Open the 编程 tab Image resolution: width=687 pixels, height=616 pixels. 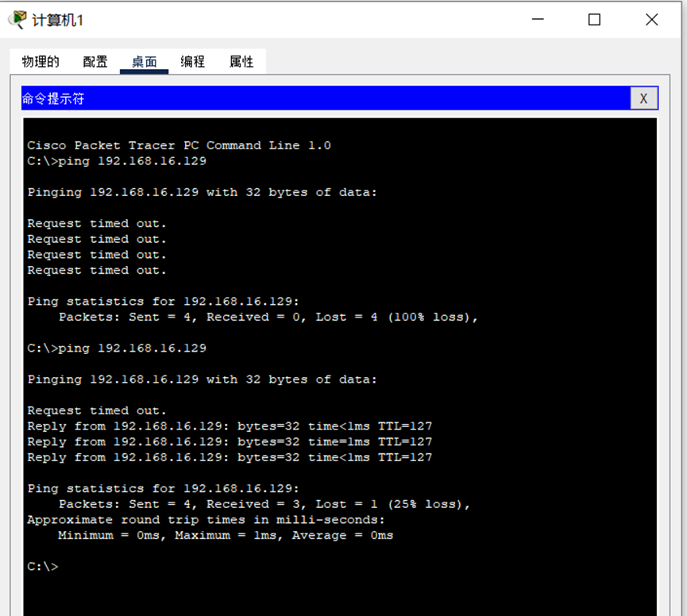tap(192, 62)
